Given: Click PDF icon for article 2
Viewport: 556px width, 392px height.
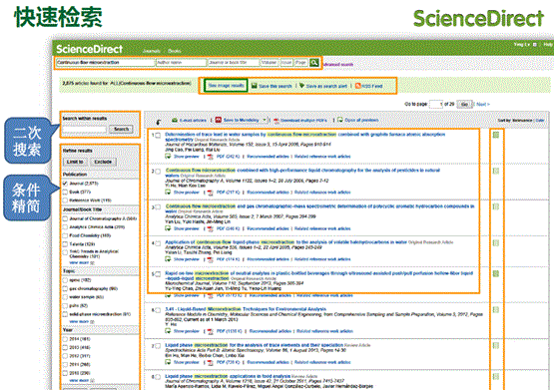Looking at the screenshot, I should [x=211, y=193].
